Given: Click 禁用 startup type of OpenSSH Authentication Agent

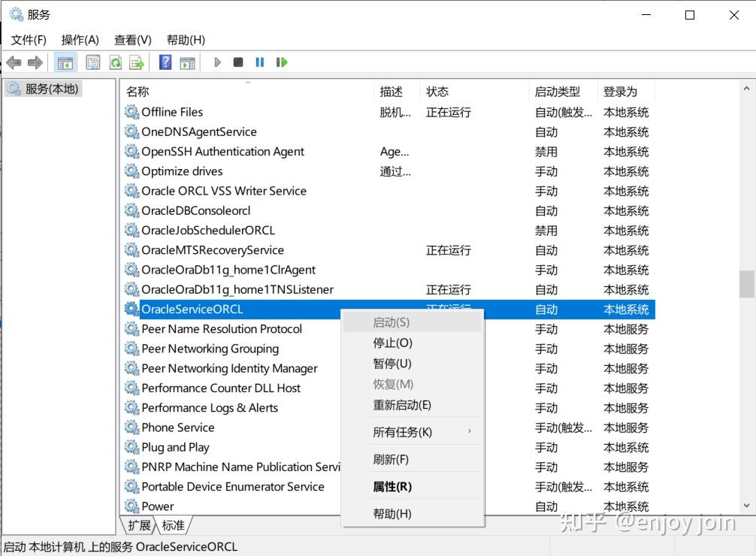Looking at the screenshot, I should 546,152.
